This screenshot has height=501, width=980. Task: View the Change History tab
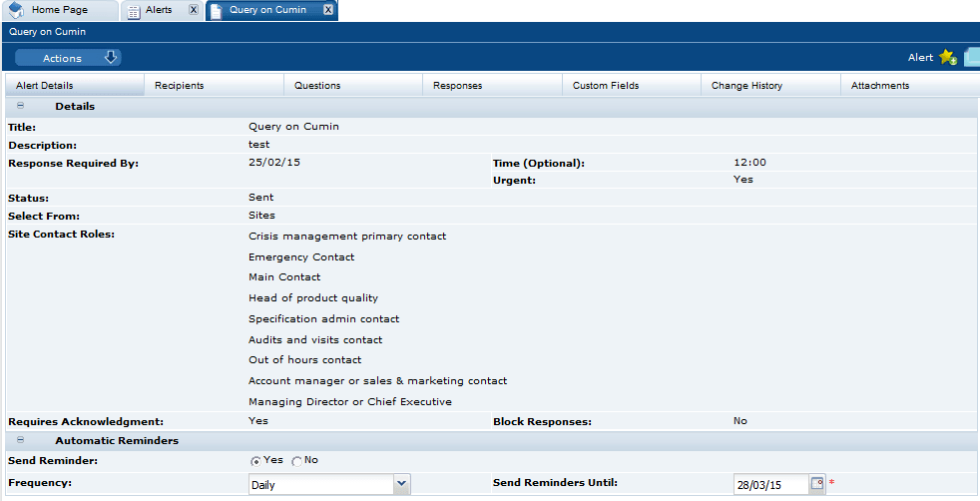click(771, 86)
